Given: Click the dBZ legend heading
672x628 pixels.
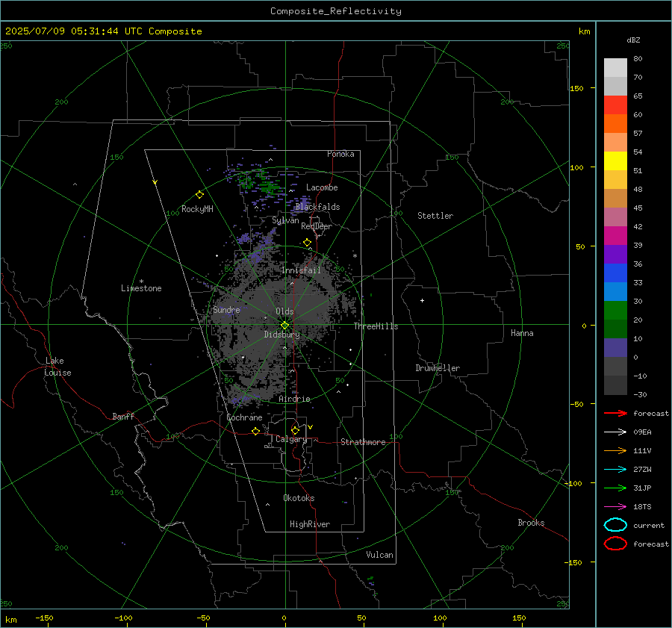Looking at the screenshot, I should pyautogui.click(x=633, y=40).
